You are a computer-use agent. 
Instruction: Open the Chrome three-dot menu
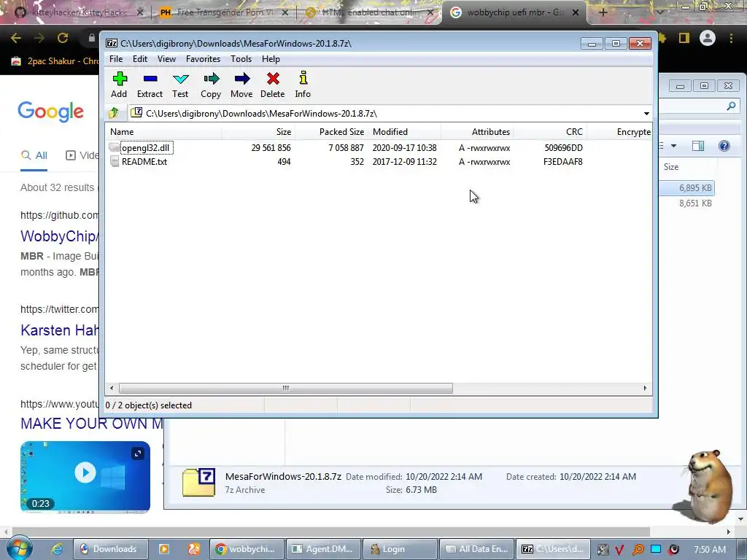731,38
